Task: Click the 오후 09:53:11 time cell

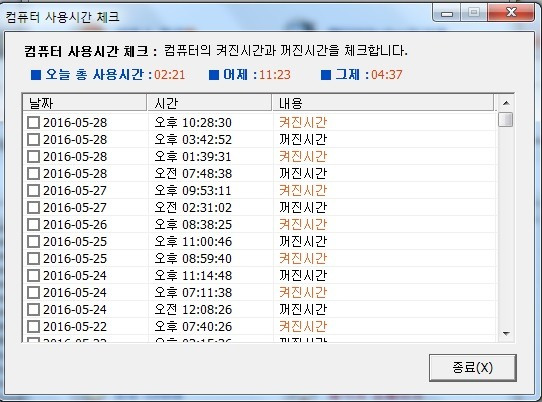Action: pyautogui.click(x=193, y=190)
